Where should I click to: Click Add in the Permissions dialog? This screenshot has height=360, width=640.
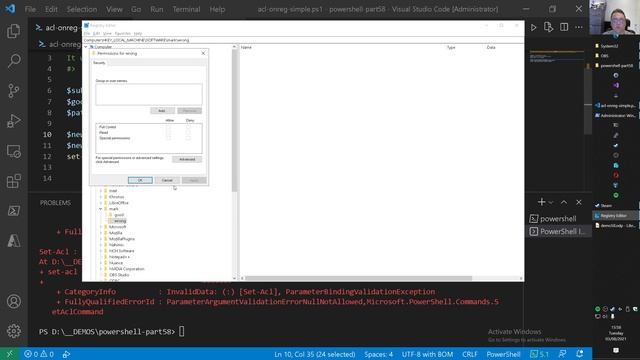click(162, 111)
